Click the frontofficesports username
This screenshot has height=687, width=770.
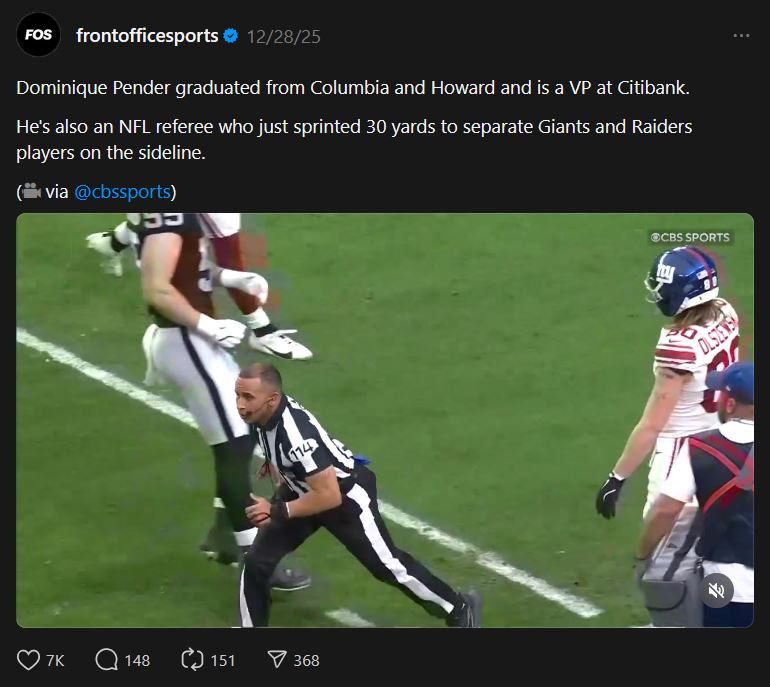tap(147, 36)
